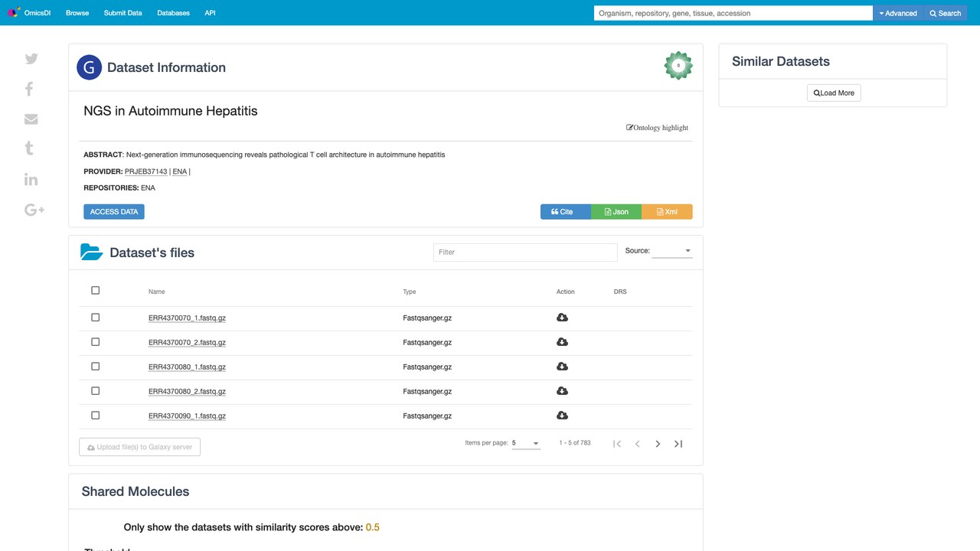980x551 pixels.
Task: Open the API menu item
Action: click(210, 13)
